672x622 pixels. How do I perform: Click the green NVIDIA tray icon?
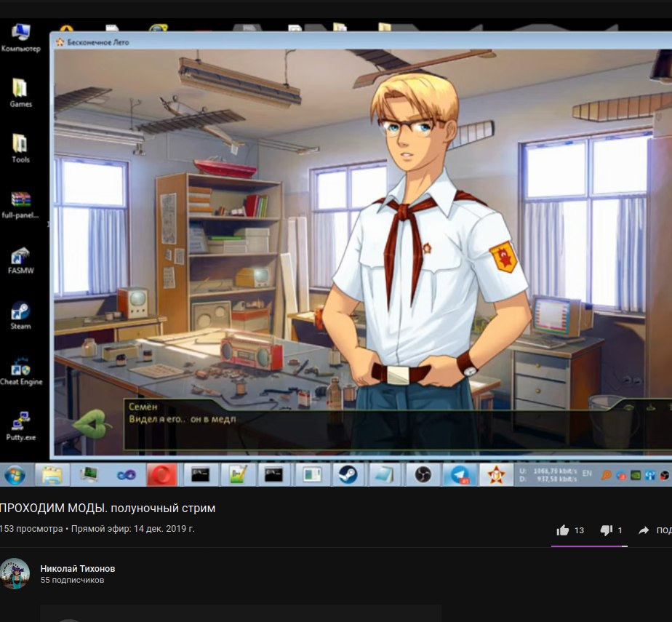636,475
